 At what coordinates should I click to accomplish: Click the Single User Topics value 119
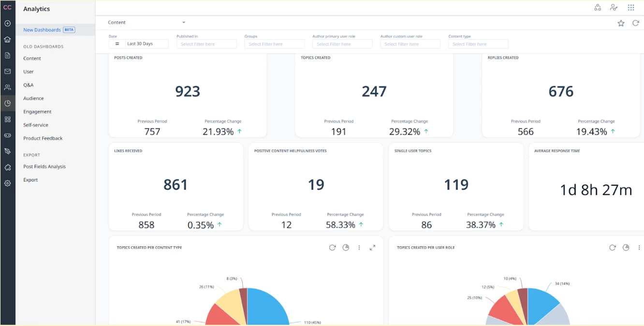coord(456,184)
